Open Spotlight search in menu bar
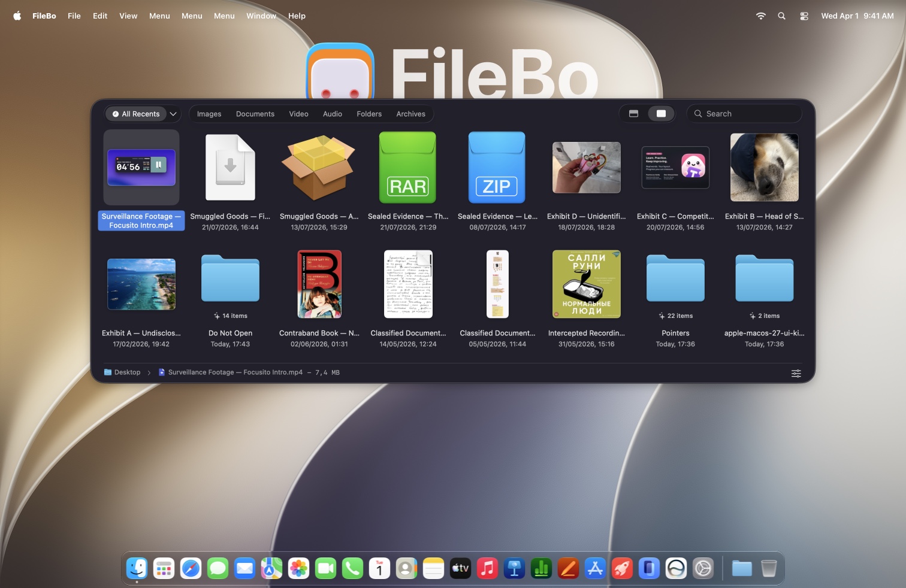Viewport: 906px width, 588px height. tap(781, 16)
